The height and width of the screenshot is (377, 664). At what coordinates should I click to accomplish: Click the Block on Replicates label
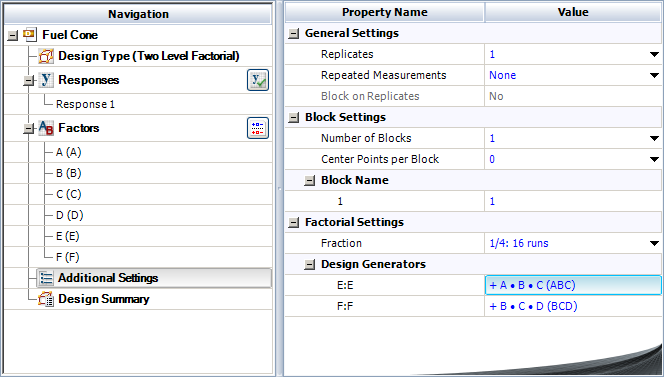(370, 96)
